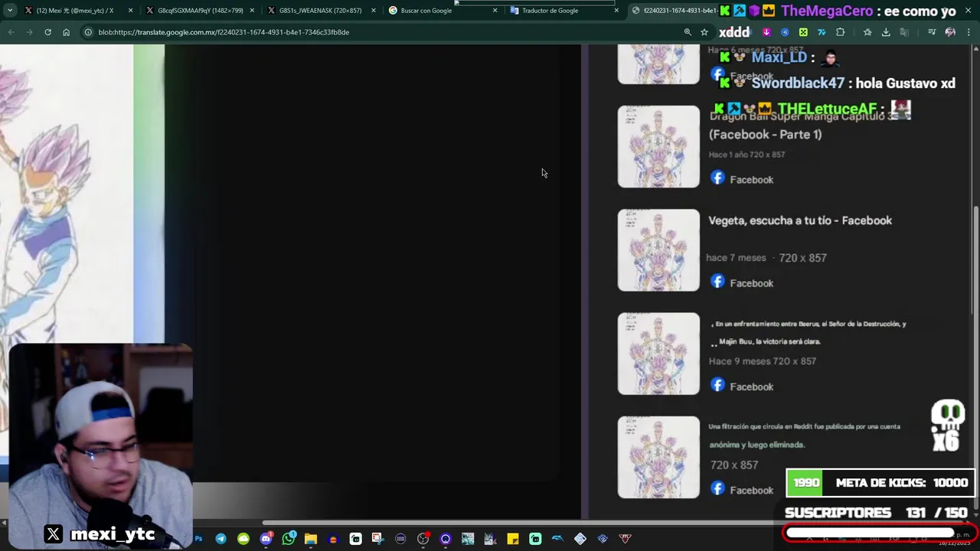Open Discord from the taskbar
Viewport: 980px width, 551px height.
pyautogui.click(x=266, y=539)
